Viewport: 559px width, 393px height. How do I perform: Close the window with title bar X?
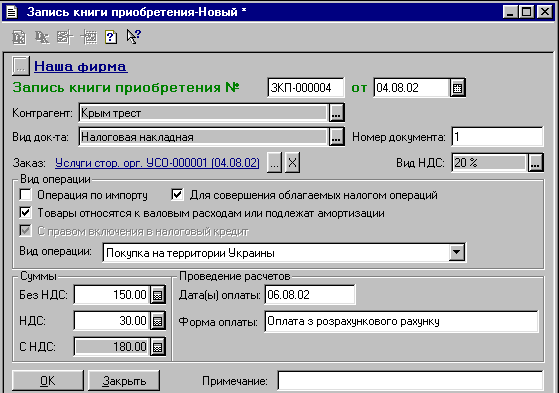pos(545,12)
